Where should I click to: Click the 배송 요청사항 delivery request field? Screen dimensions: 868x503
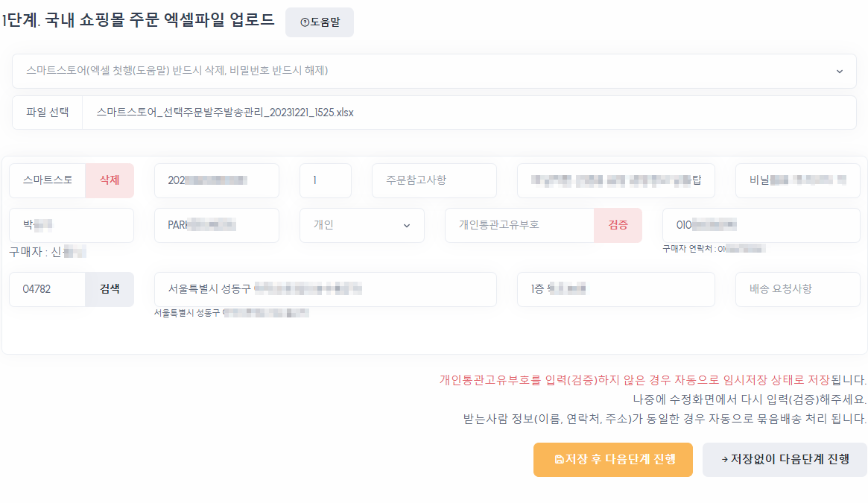(x=797, y=289)
